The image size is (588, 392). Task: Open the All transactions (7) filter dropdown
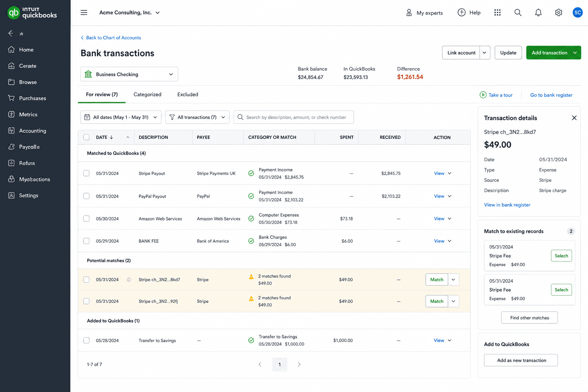197,117
